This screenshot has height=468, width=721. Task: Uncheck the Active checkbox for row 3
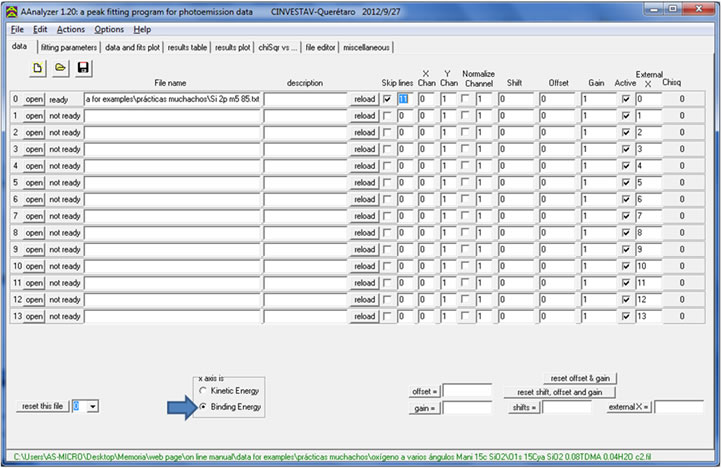[626, 149]
